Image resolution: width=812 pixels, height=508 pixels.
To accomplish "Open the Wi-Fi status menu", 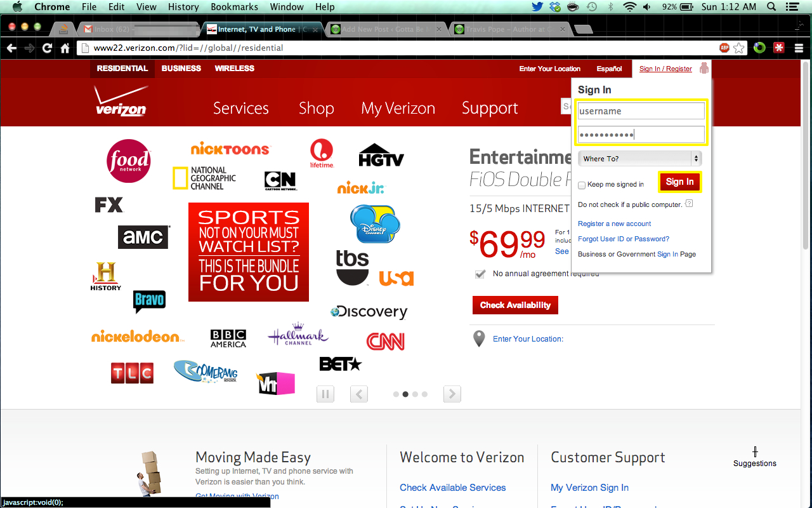I will 629,7.
